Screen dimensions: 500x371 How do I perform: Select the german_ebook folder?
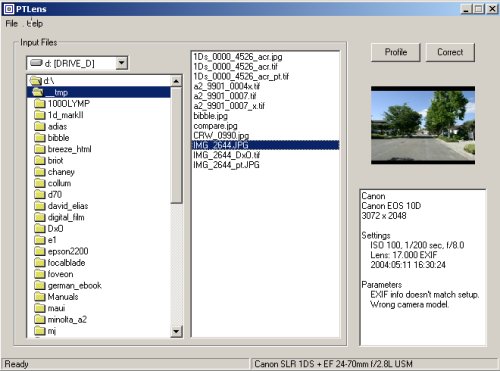coord(68,285)
